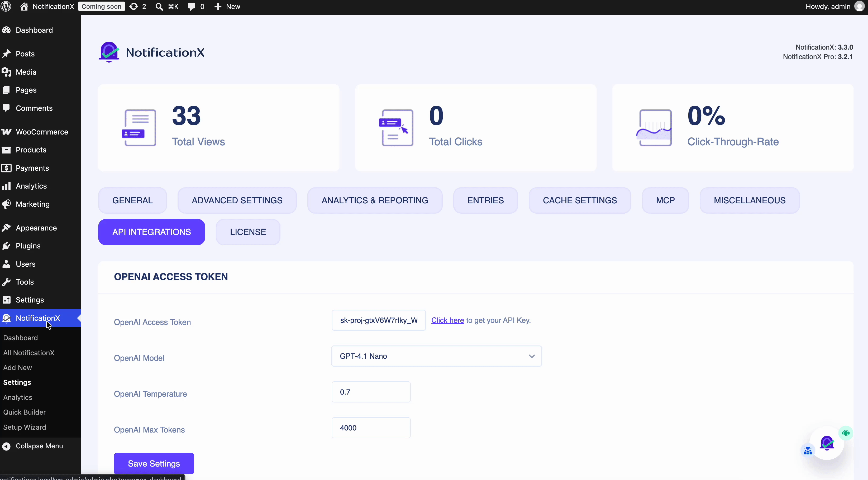This screenshot has height=480, width=868.
Task: Open the site home icon NotificationX
Action: [x=24, y=6]
